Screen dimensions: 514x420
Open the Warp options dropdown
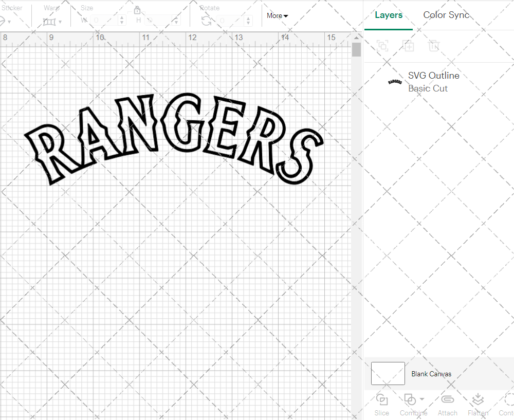point(60,22)
